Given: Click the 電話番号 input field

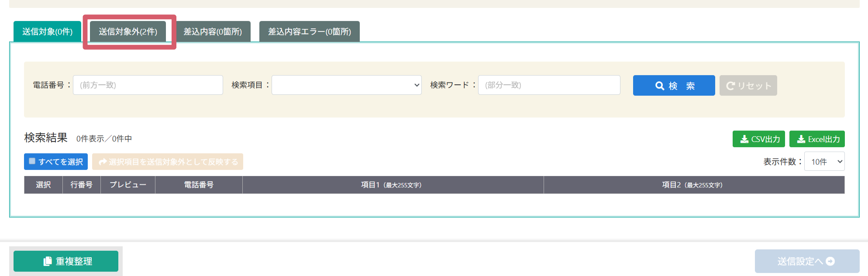Looking at the screenshot, I should pyautogui.click(x=148, y=85).
